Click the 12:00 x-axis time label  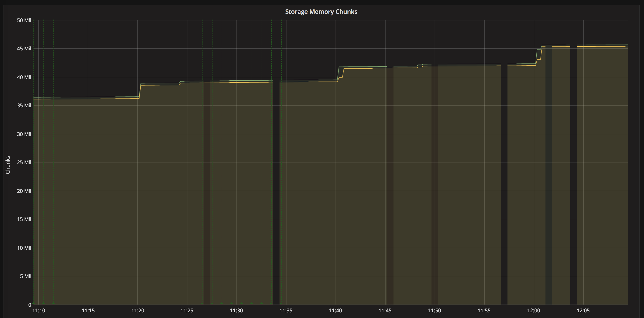click(533, 310)
